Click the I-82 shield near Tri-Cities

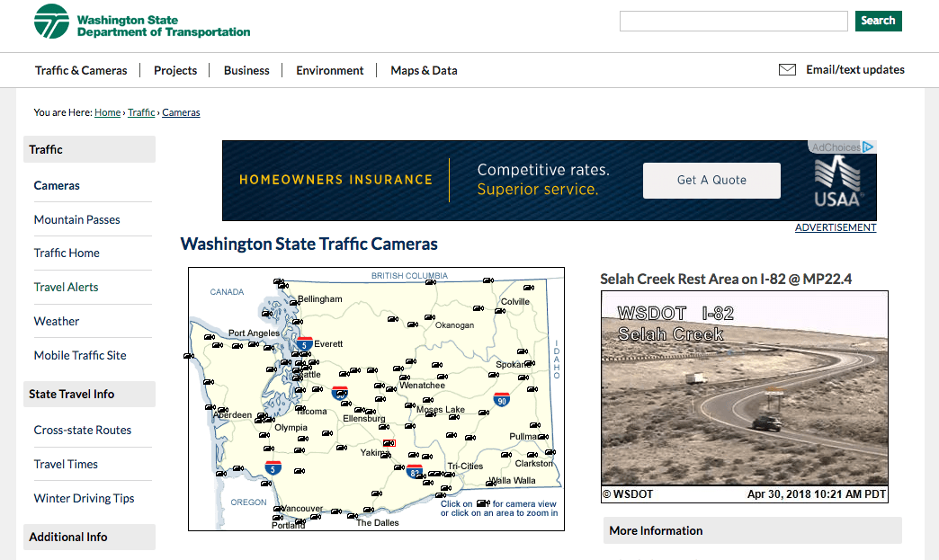click(x=415, y=470)
